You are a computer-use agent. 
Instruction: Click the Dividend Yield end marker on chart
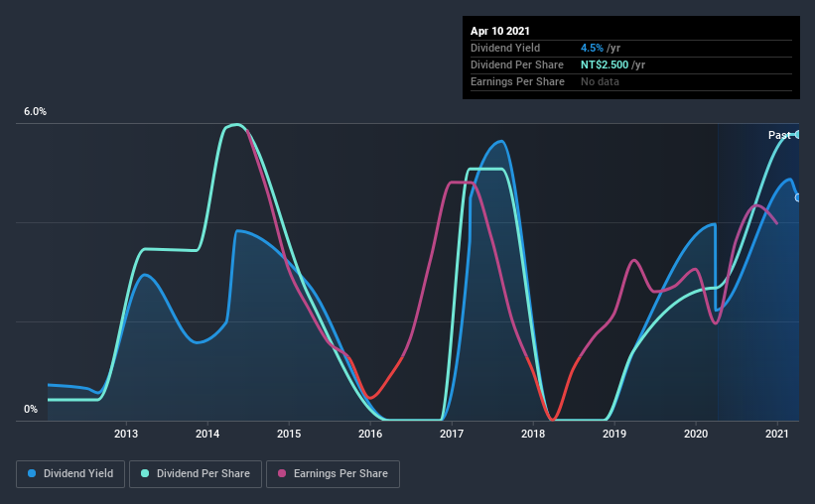[798, 197]
